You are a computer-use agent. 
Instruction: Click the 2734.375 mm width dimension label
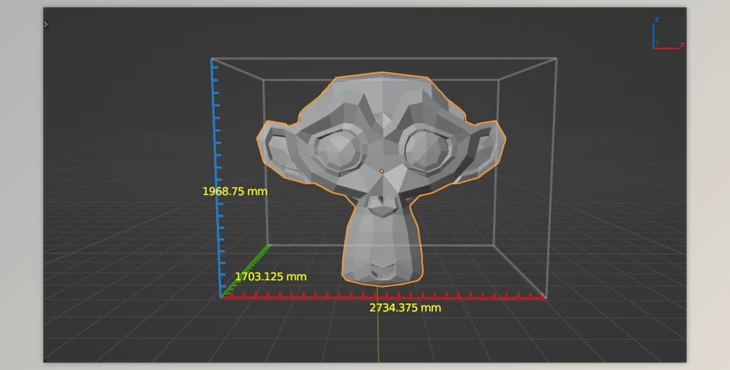[x=405, y=308]
